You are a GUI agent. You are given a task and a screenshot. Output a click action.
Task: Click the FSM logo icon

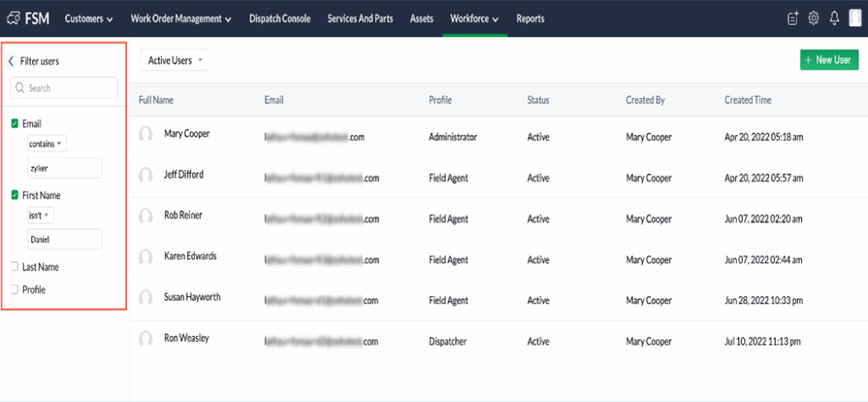[x=14, y=18]
